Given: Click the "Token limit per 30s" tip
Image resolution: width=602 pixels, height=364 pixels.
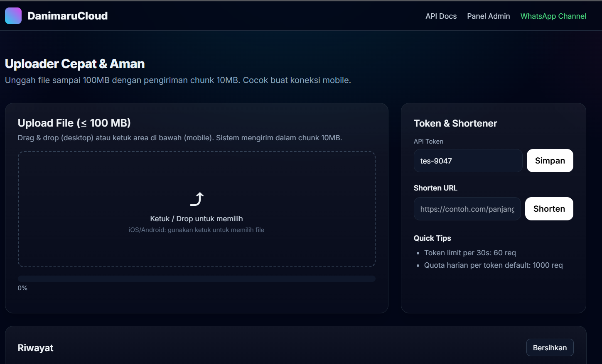Looking at the screenshot, I should (470, 253).
